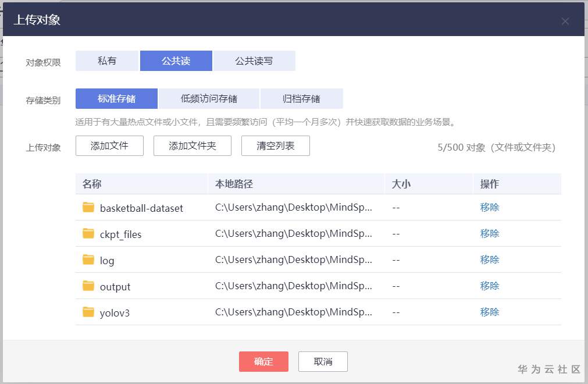Select 私有 object permission

point(107,61)
